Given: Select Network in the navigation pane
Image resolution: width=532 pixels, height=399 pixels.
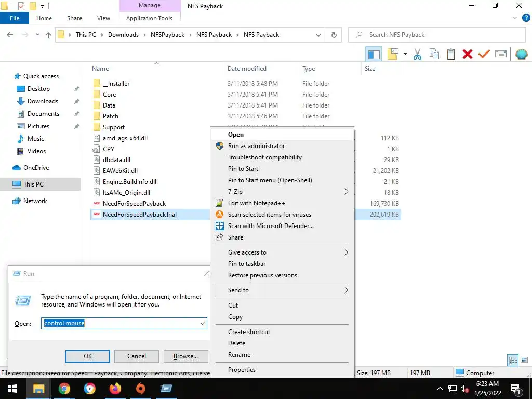Looking at the screenshot, I should [35, 201].
